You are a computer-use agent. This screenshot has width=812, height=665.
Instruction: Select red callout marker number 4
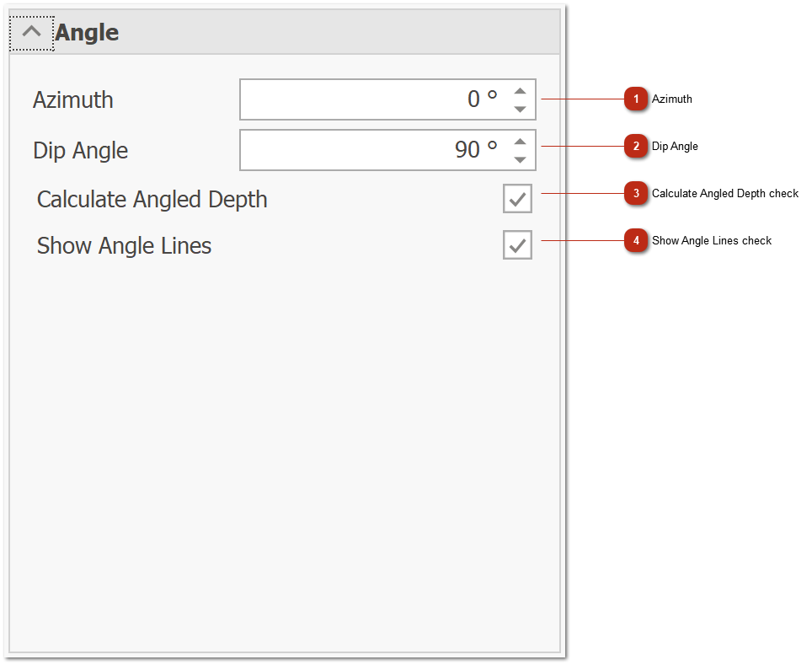click(636, 241)
